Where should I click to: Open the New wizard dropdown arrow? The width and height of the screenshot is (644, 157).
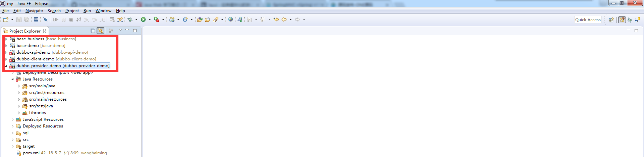coord(12,19)
